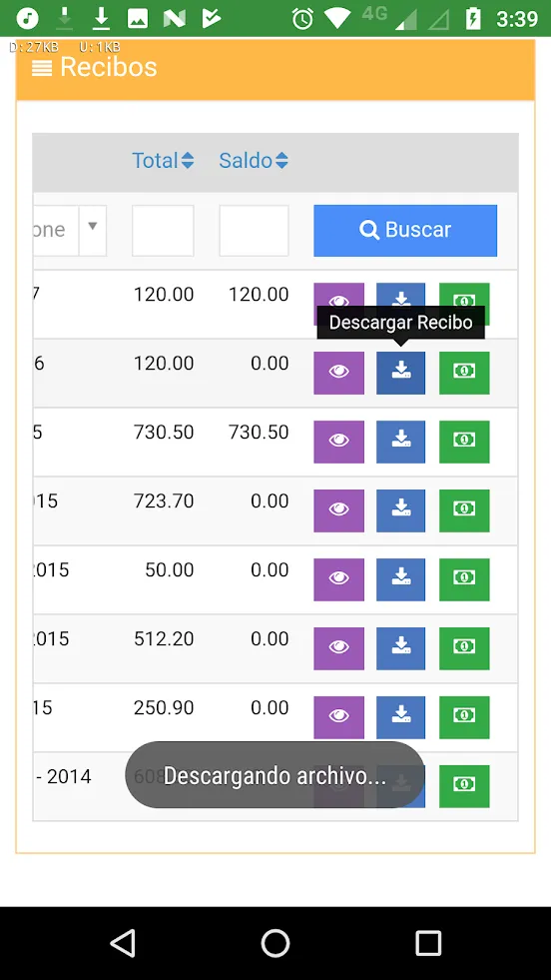Focus the Saldo filter input field

(x=254, y=231)
